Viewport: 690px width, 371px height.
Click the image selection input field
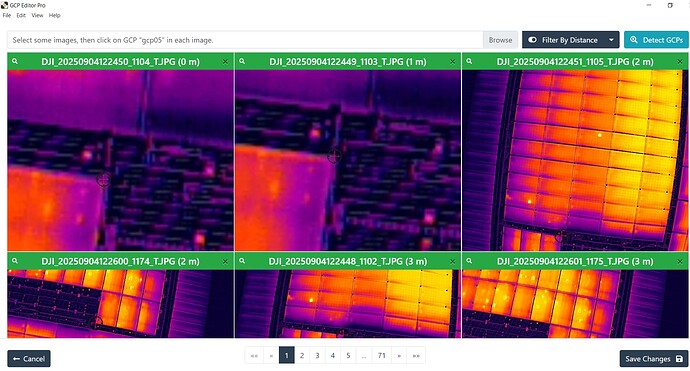pyautogui.click(x=245, y=40)
